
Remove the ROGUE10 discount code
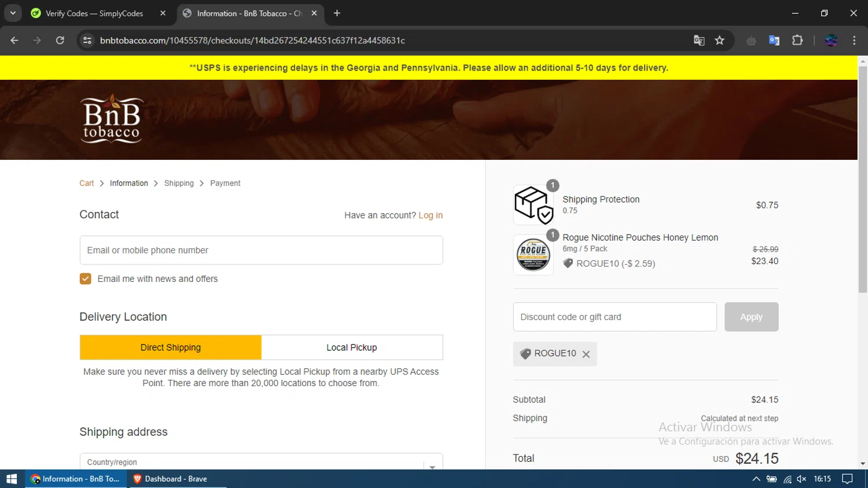tap(586, 354)
